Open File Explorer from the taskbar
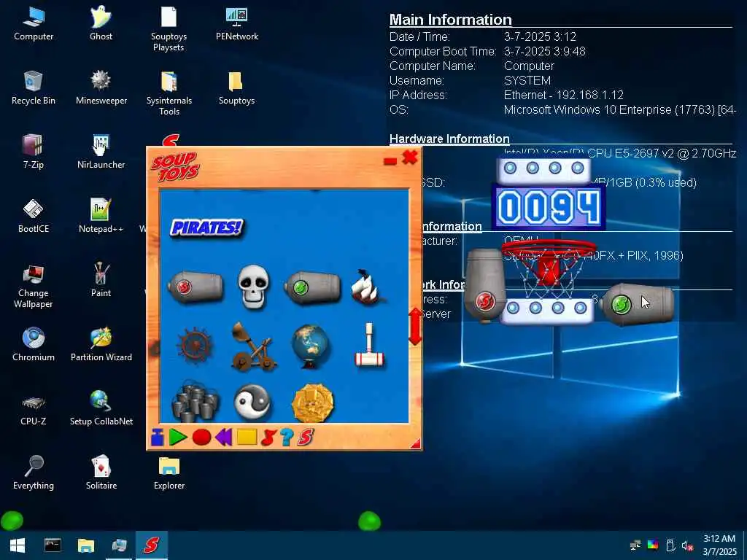 click(86, 545)
